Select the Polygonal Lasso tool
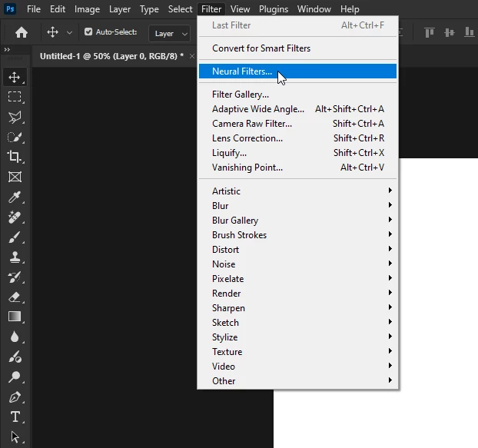Image resolution: width=478 pixels, height=448 pixels. 15,117
